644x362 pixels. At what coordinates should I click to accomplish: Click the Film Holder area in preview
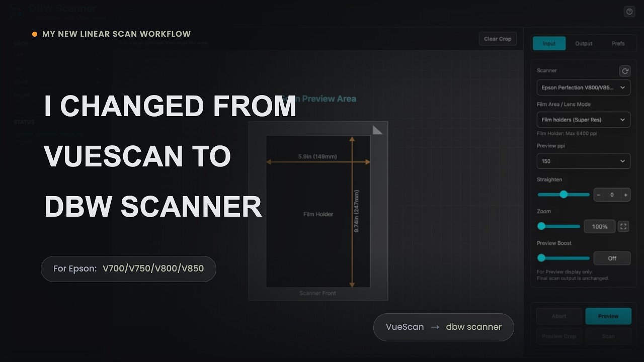(318, 211)
